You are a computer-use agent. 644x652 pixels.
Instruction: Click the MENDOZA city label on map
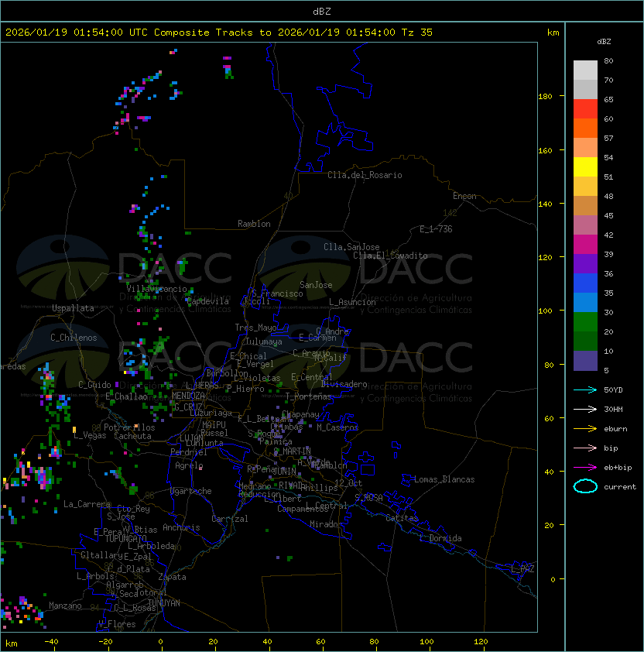click(x=189, y=396)
